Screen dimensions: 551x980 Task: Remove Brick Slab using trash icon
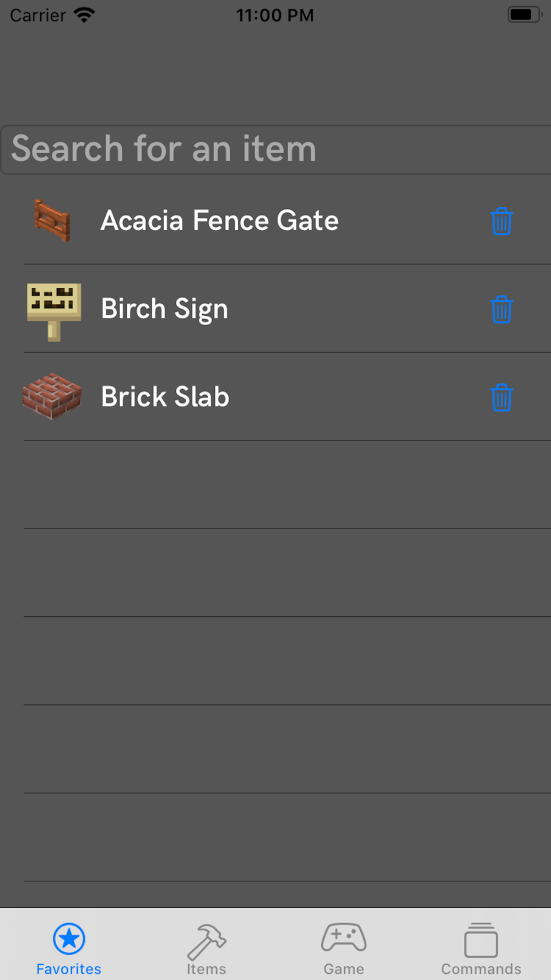501,397
